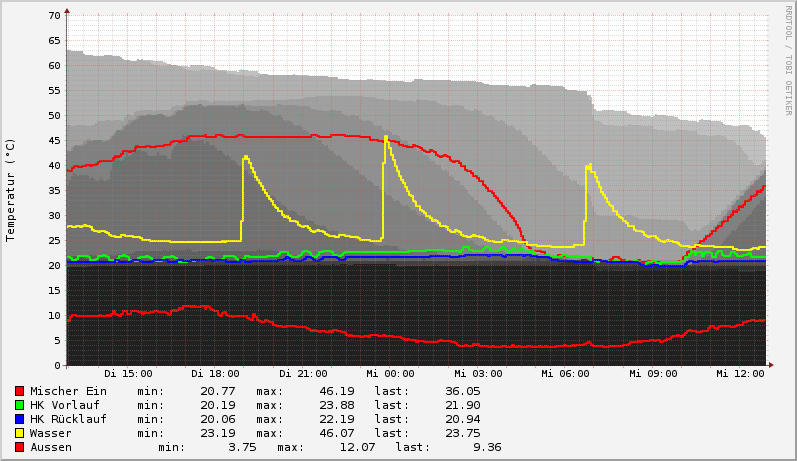Select the Mischer Ein max value 46.19
797x461 pixels.
click(301, 391)
